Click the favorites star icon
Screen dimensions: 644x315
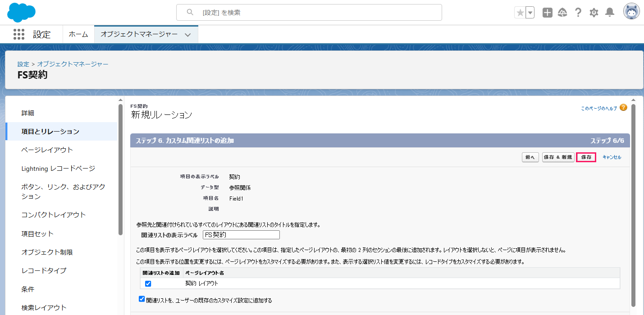pos(520,13)
